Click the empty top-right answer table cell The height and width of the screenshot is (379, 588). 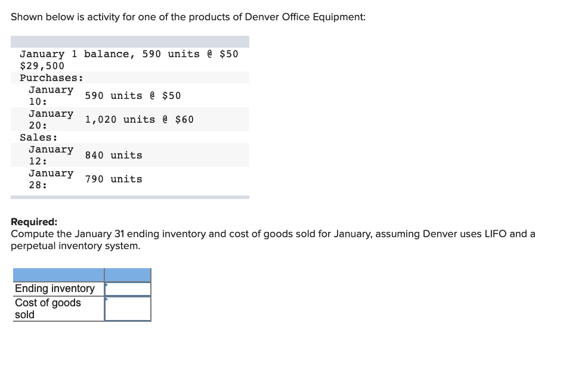tap(127, 275)
